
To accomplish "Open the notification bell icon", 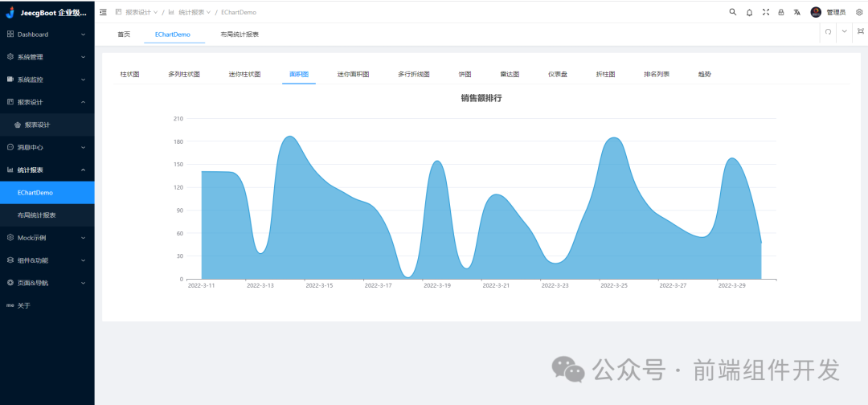I will coord(750,12).
